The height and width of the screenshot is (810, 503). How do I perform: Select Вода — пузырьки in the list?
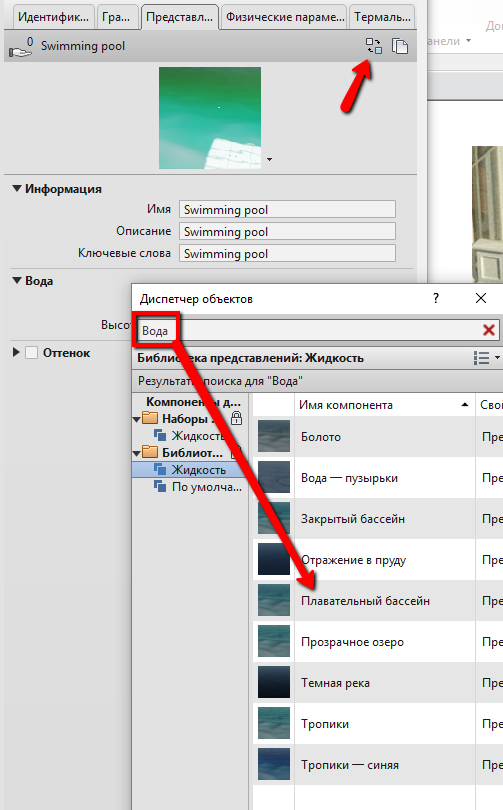(349, 478)
